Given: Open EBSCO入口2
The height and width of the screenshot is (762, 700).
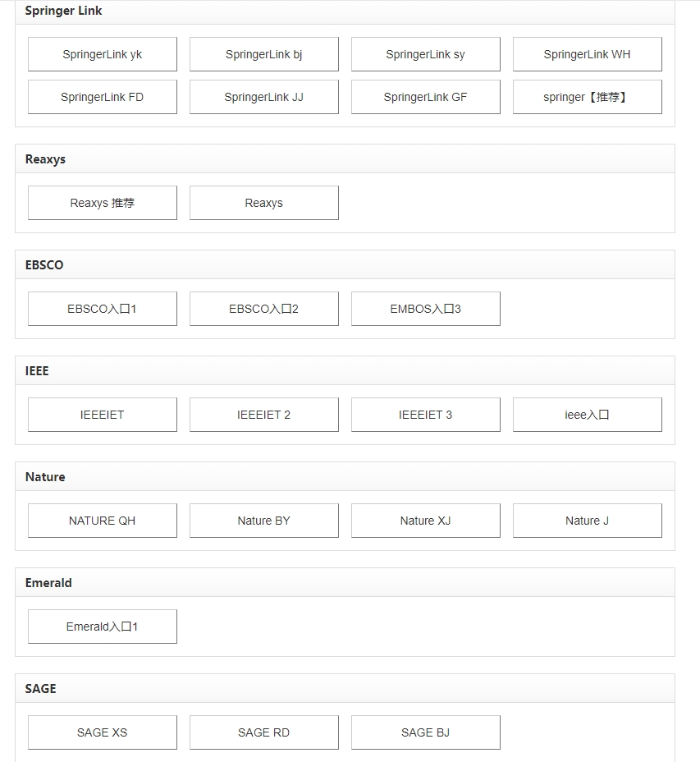Looking at the screenshot, I should click(264, 309).
